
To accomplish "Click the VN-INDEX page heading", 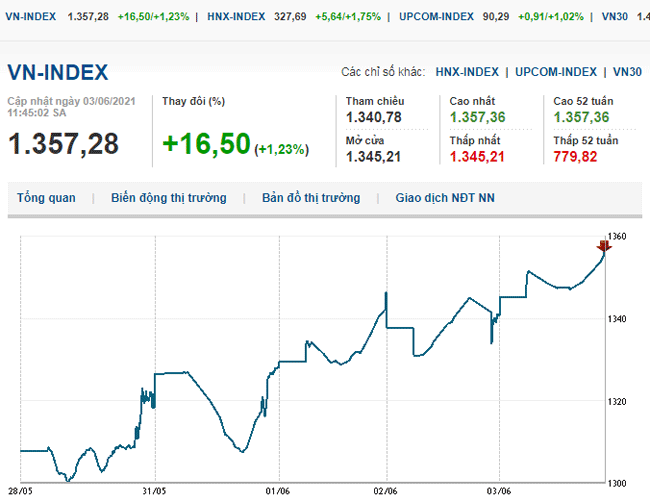I will [58, 72].
